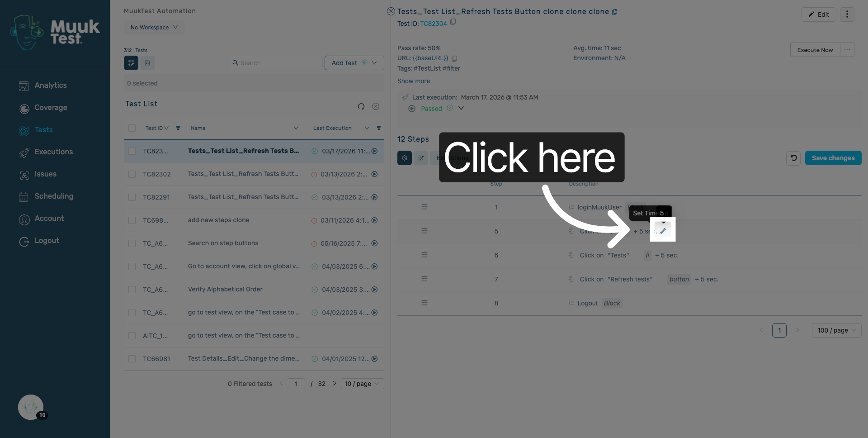Run Search on step buttons test
The image size is (868, 438).
point(374,243)
